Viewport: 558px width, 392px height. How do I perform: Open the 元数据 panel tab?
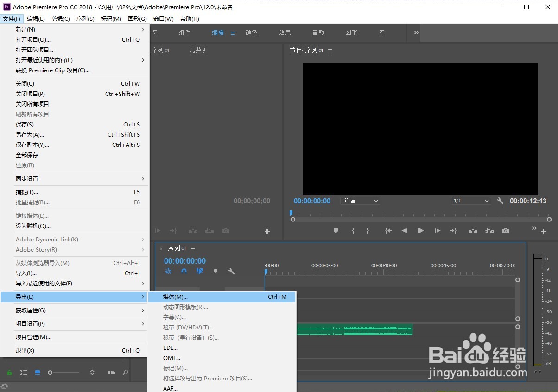click(198, 50)
